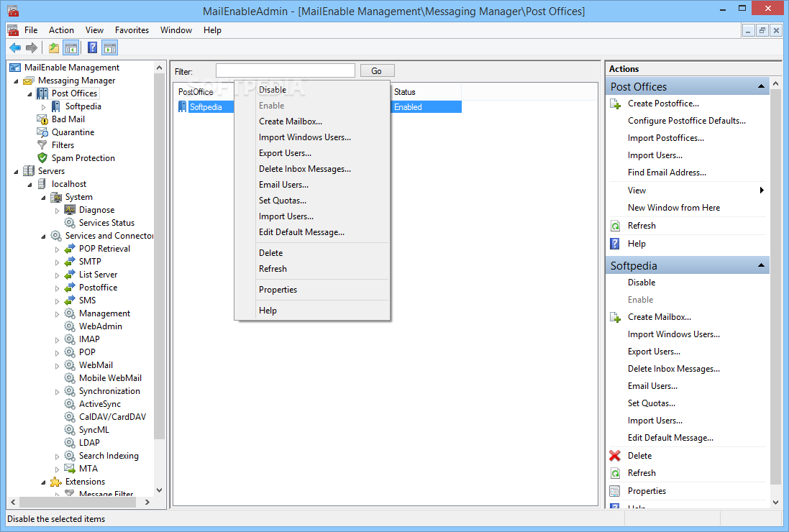
Task: Click the Softpedia postoffice row icon in list
Action: (183, 106)
